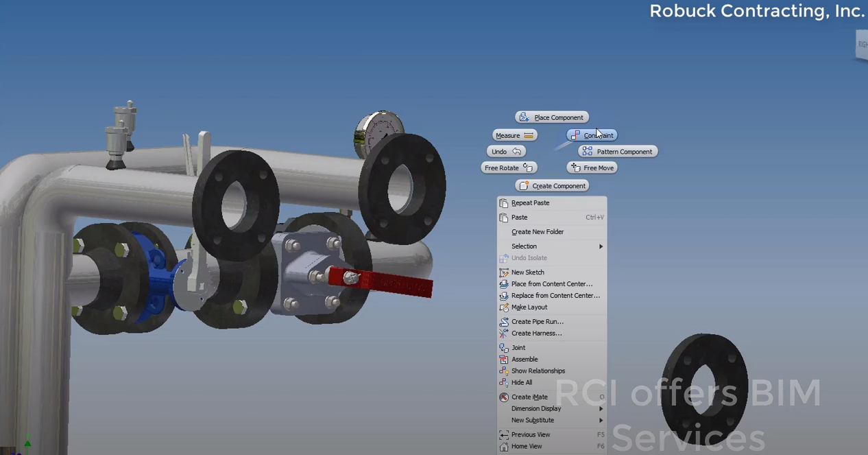Click the Replace from Content Center icon
This screenshot has width=868, height=455.
tap(504, 296)
